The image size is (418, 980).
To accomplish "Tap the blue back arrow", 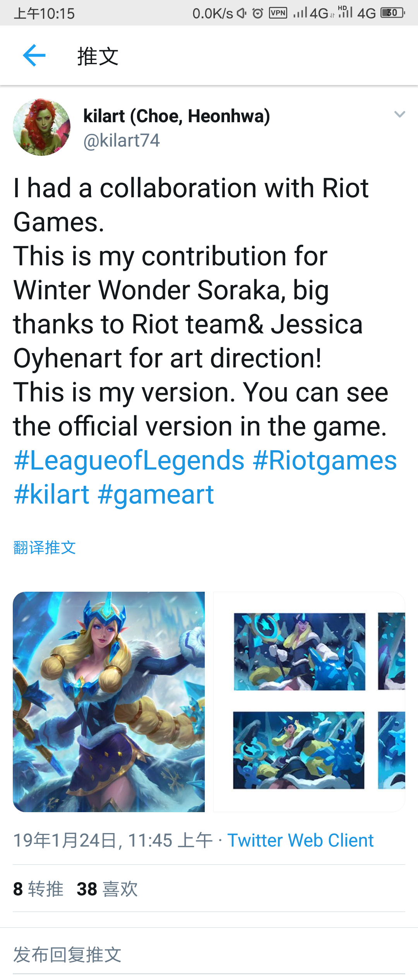I will point(34,55).
